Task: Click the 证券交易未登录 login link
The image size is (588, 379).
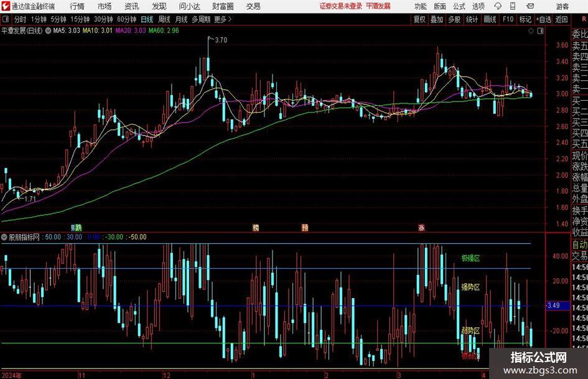Action: click(341, 6)
